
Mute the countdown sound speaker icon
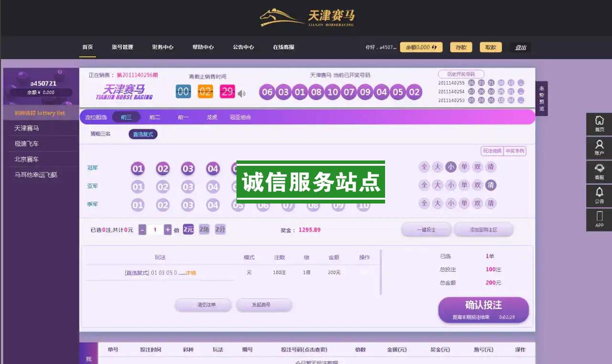point(242,94)
